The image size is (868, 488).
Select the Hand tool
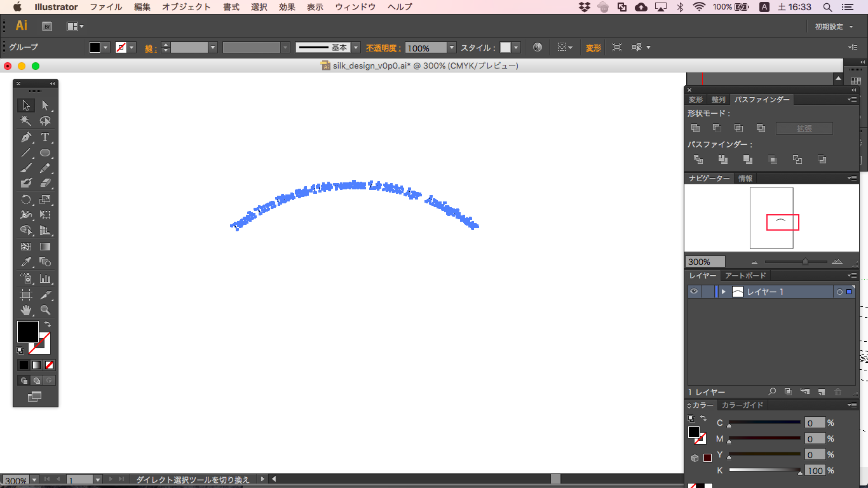26,310
